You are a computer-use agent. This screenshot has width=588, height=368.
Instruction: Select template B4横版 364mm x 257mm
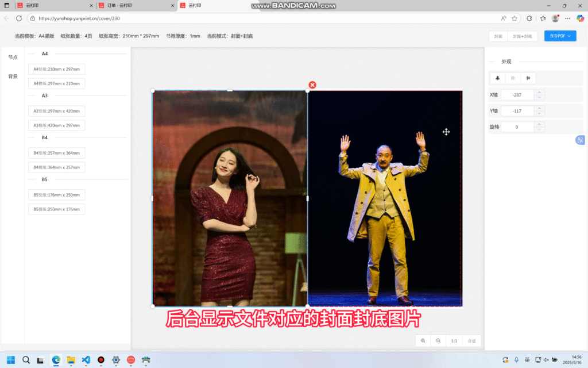point(57,167)
